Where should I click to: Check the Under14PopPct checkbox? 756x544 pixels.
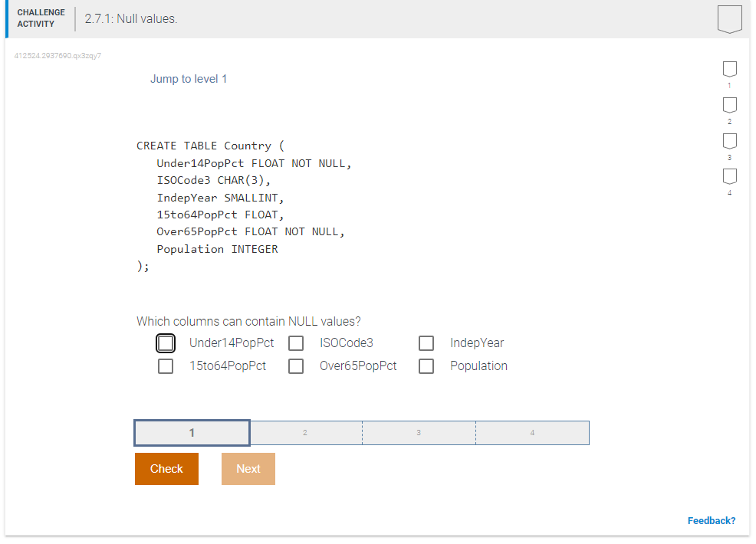[166, 342]
